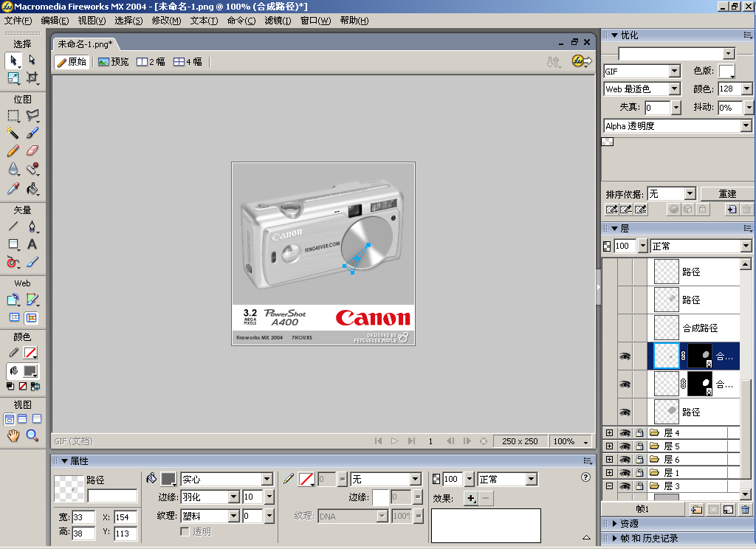
Task: Click the add effect plus button
Action: point(470,498)
